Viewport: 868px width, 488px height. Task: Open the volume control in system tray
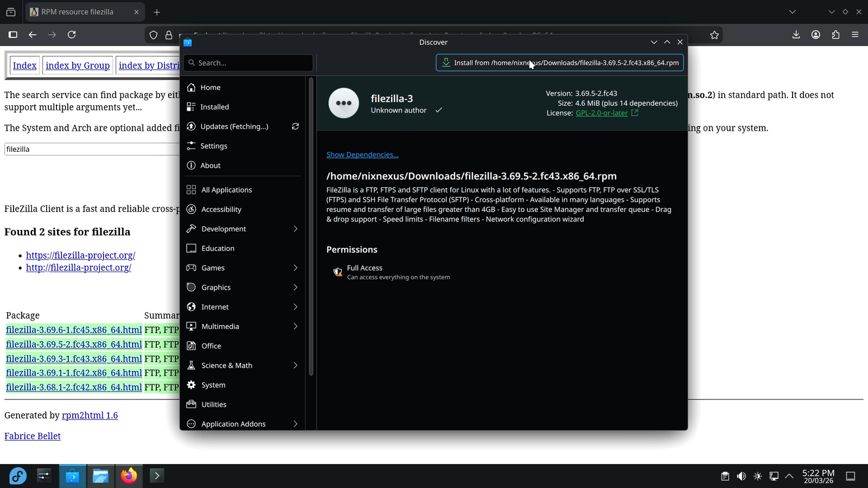coord(741,476)
